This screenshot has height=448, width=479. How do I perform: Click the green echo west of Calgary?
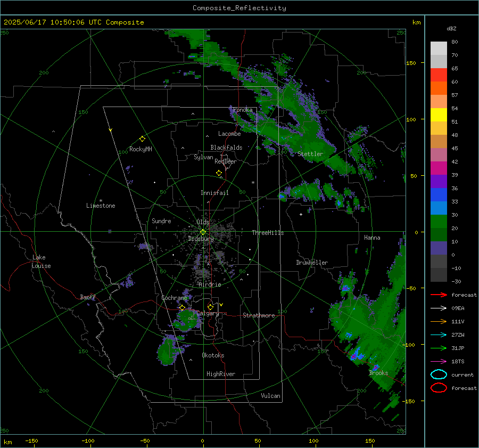click(x=186, y=321)
